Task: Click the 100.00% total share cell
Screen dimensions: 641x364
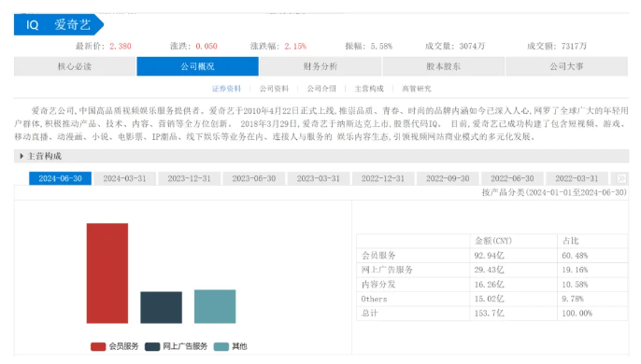Action: 577,314
